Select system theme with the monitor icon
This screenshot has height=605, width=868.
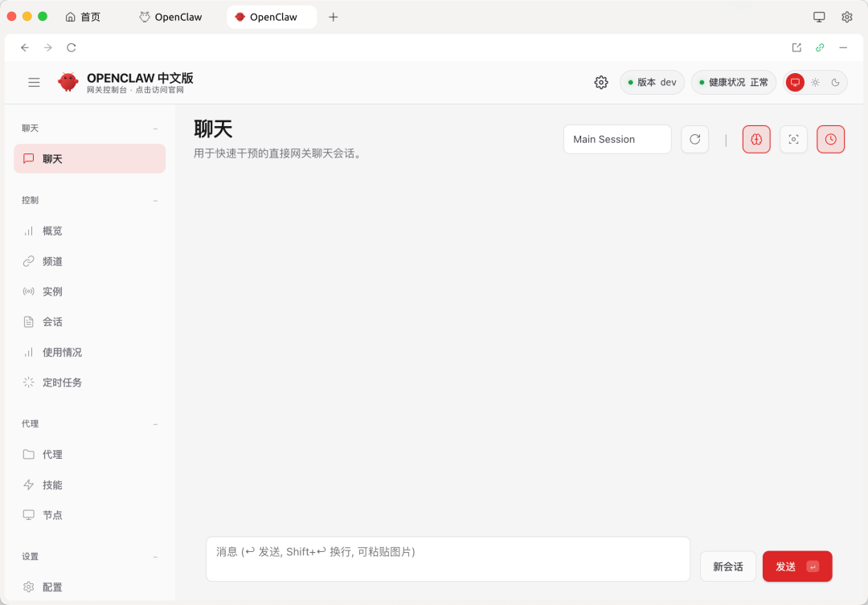[795, 82]
